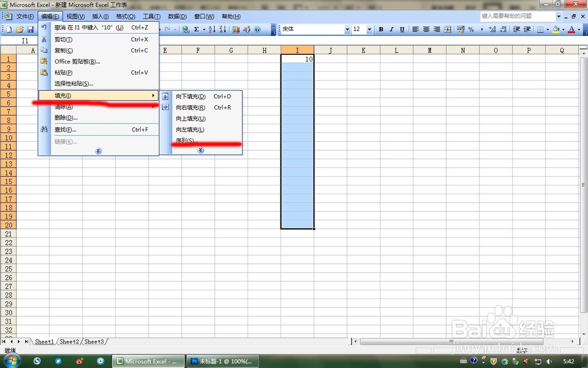Screen dimensions: 588x368
Task: Open the 数据(D) Data menu
Action: click(x=178, y=16)
